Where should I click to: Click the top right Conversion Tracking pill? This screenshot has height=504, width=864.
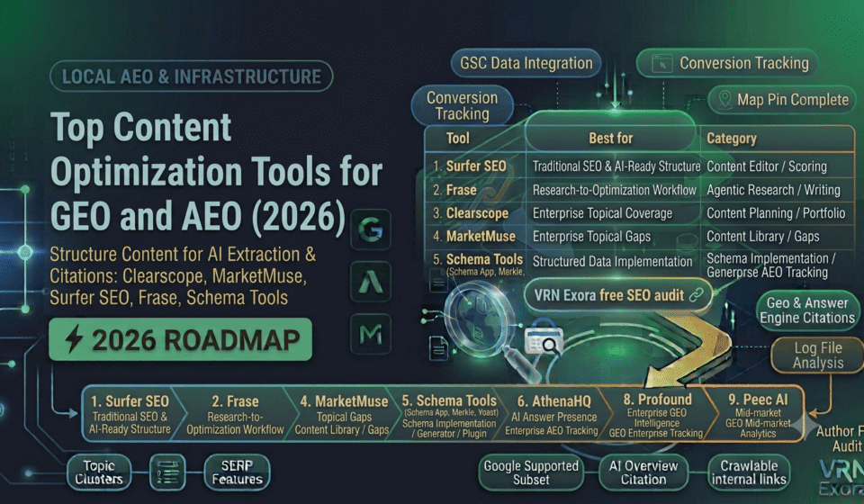(727, 63)
